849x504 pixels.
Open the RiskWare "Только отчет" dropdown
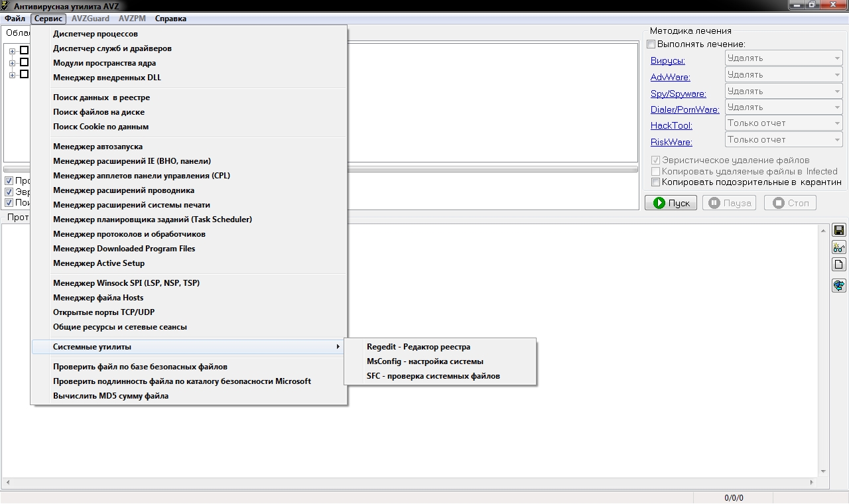783,140
